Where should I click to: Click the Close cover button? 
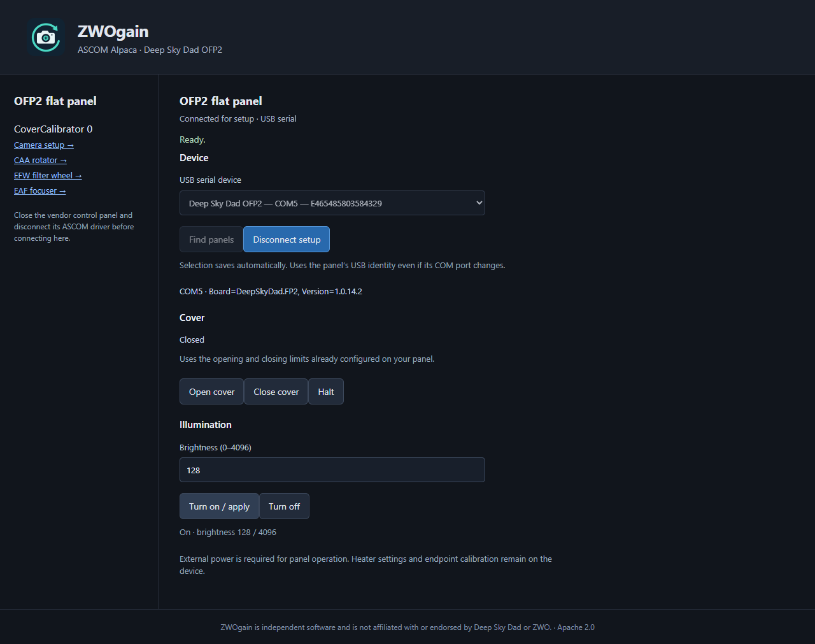click(x=276, y=392)
